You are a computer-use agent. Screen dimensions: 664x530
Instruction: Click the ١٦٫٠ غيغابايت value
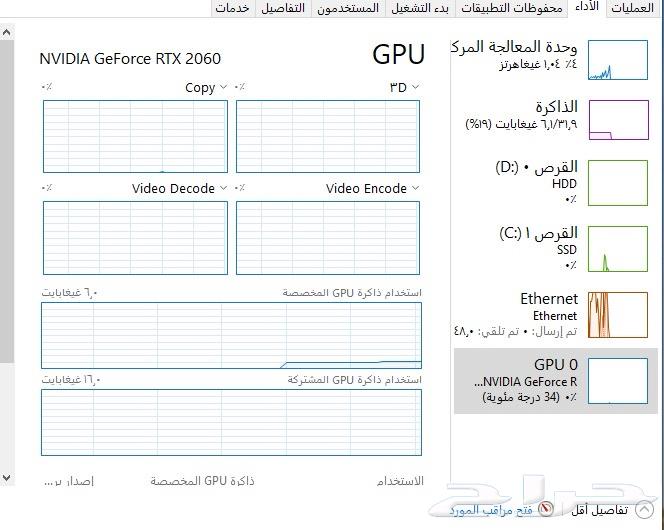(71, 380)
